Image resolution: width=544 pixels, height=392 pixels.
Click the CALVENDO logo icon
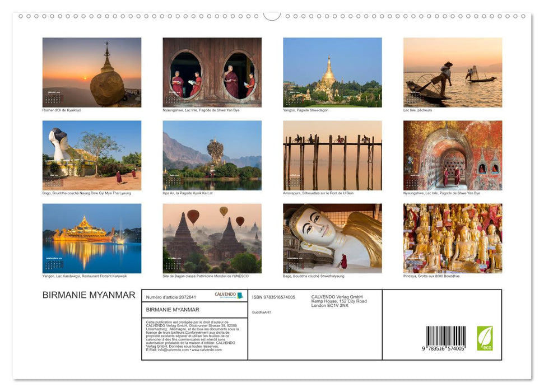point(239,295)
